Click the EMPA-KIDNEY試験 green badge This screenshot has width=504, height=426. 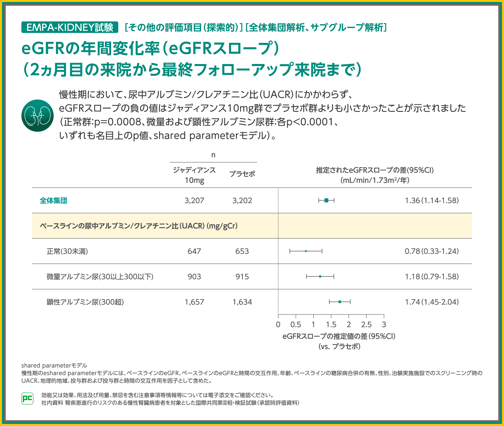click(x=70, y=27)
